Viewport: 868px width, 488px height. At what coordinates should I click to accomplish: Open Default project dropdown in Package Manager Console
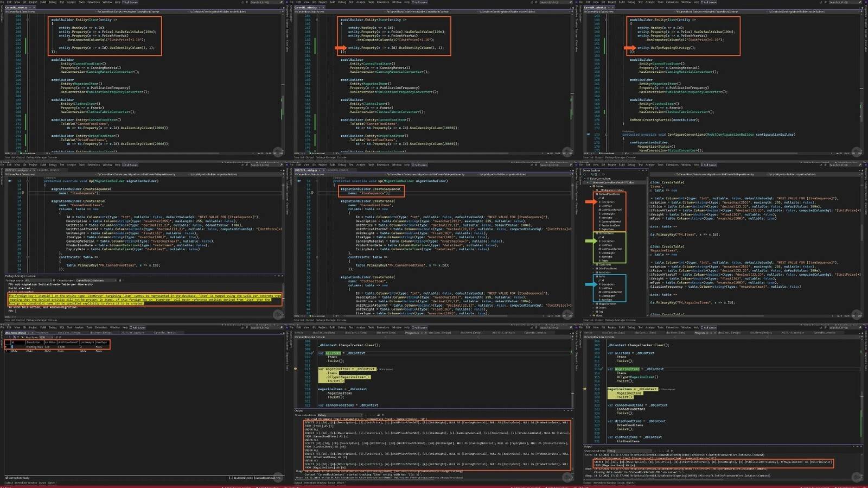pyautogui.click(x=97, y=280)
